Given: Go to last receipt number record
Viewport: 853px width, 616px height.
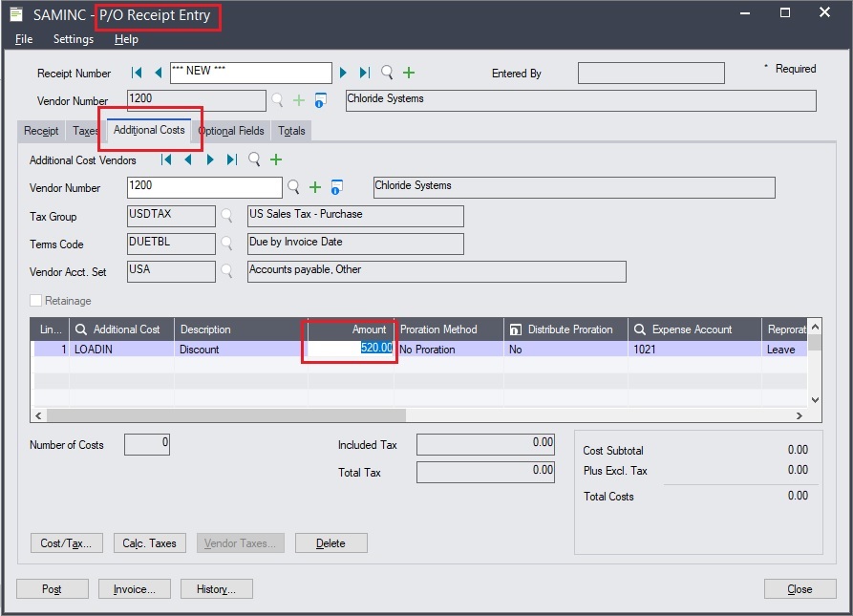Looking at the screenshot, I should 365,73.
